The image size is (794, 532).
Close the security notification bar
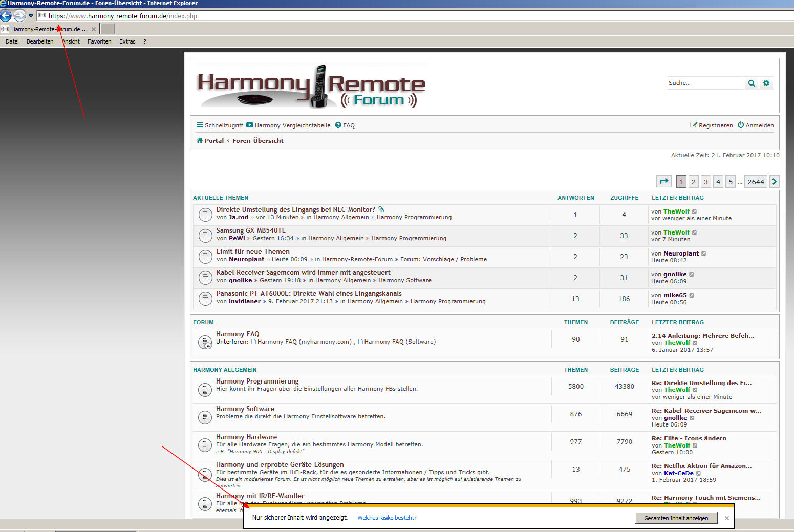click(726, 518)
